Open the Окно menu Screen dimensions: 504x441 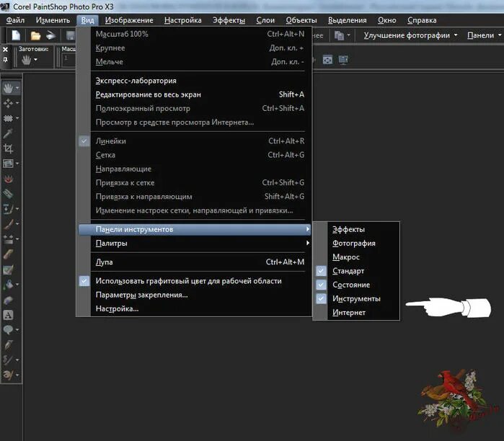387,20
